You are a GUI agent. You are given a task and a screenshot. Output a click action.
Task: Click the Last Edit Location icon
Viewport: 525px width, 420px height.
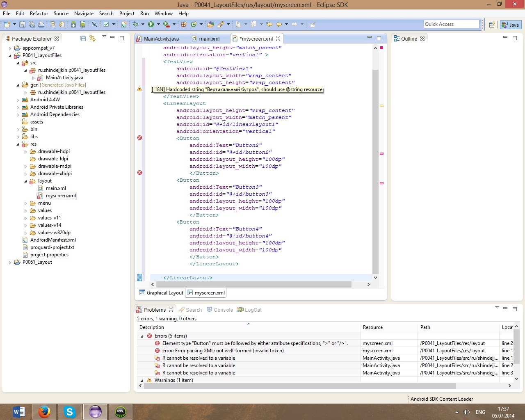269,25
